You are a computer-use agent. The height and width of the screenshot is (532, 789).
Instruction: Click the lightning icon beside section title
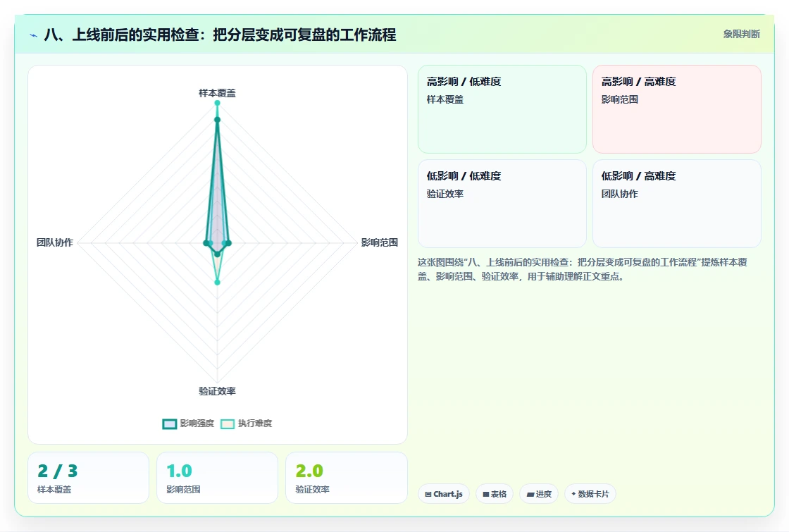(34, 35)
